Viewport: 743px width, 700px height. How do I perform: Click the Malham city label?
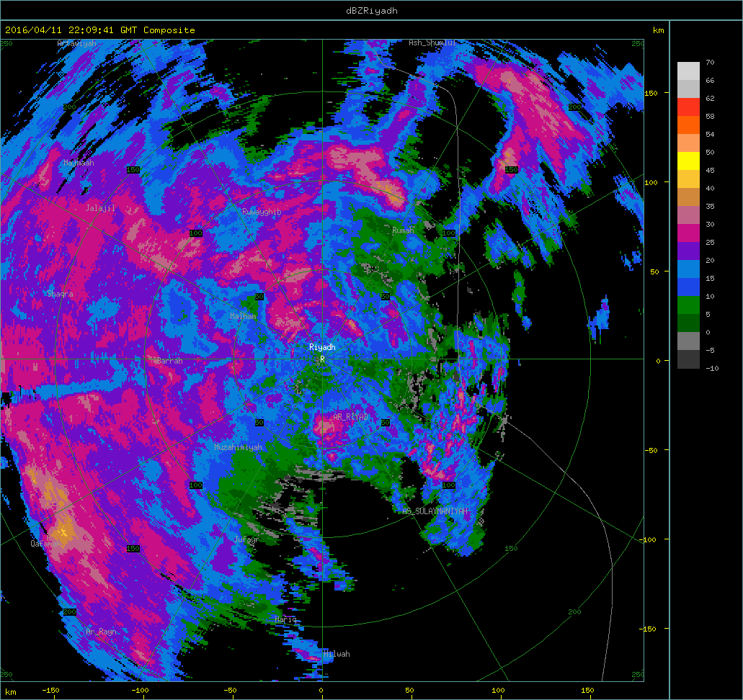point(243,316)
